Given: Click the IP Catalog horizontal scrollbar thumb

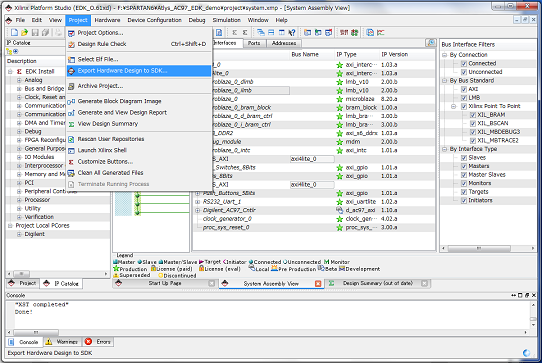Looking at the screenshot, I should coord(21,274).
